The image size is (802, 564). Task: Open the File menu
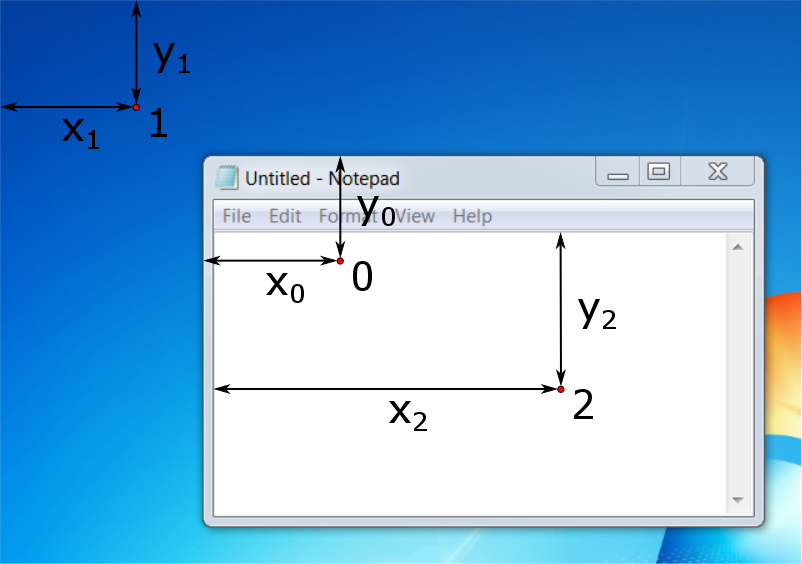pos(236,216)
